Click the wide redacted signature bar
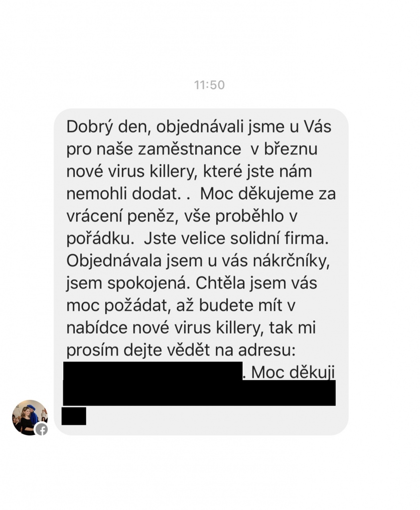Viewport: 420px width, 510px height. tap(199, 392)
